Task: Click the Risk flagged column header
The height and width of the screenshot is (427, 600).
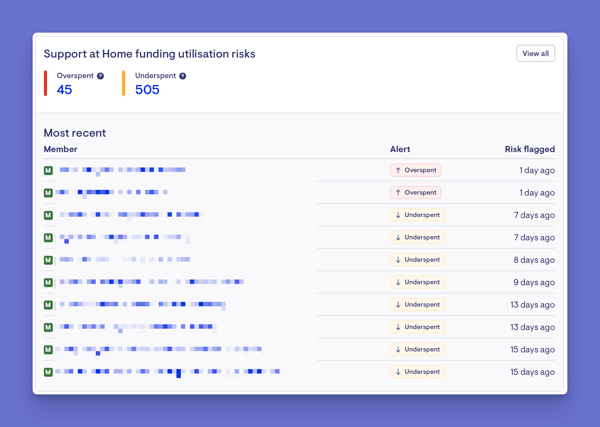Action: point(530,149)
